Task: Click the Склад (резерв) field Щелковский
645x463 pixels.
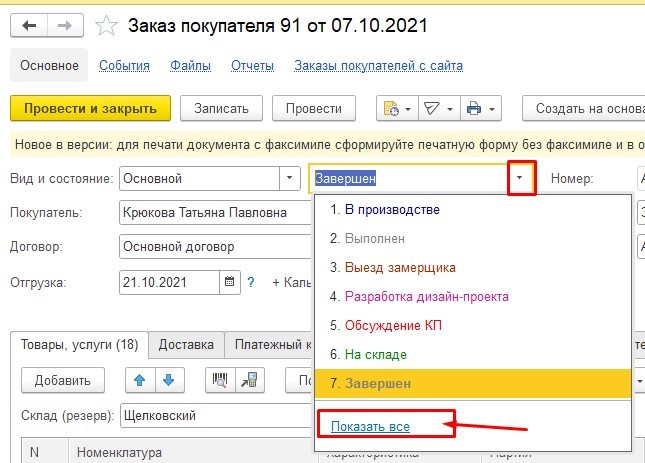Action: [x=217, y=415]
